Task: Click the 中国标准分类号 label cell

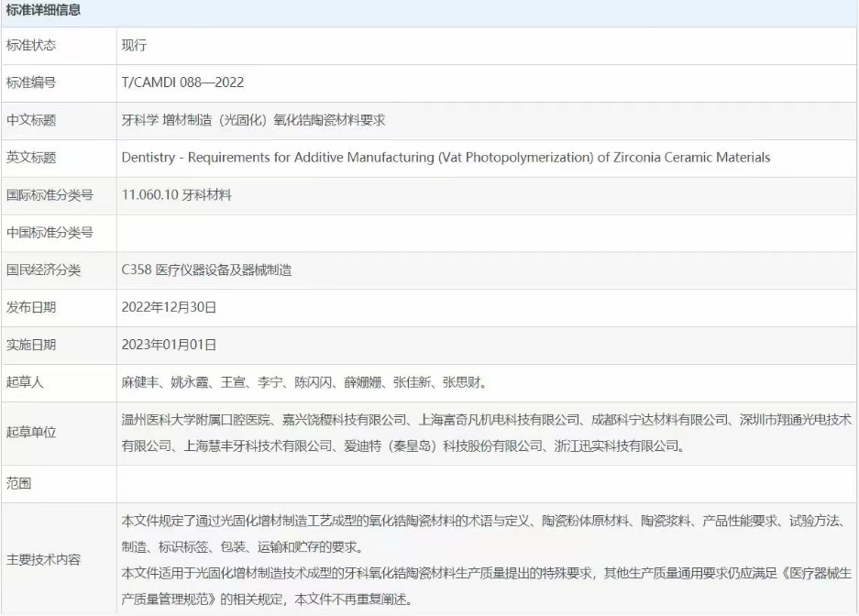Action: click(50, 233)
